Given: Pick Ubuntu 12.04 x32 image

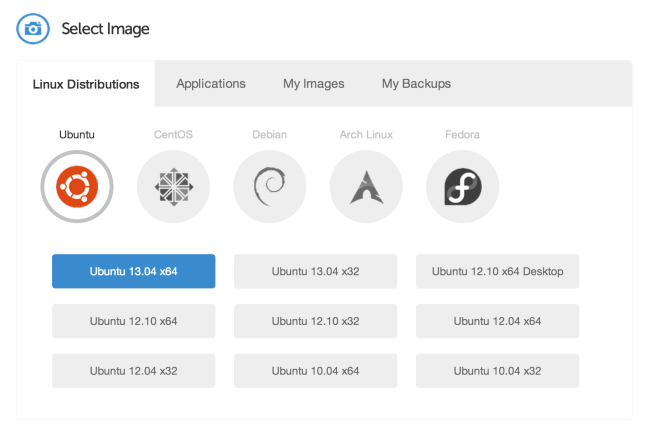Looking at the screenshot, I should [133, 370].
